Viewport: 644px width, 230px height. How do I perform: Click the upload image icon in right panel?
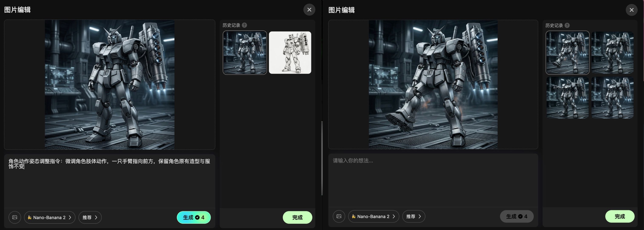pos(339,217)
